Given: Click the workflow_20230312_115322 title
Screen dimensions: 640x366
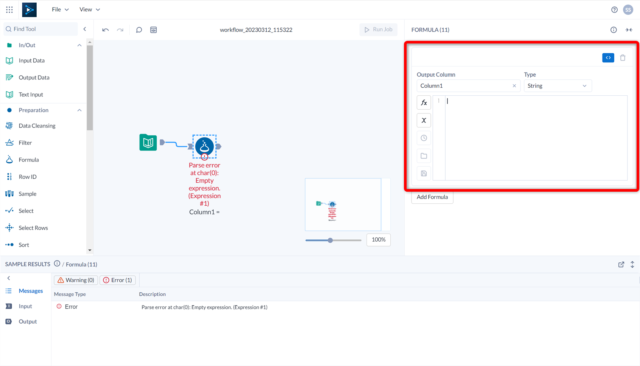Looking at the screenshot, I should coord(256,30).
